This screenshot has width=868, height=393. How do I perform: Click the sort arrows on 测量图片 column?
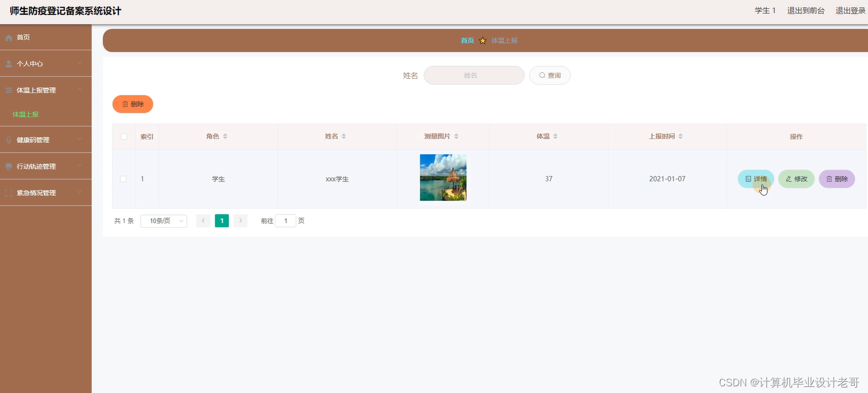pos(456,137)
